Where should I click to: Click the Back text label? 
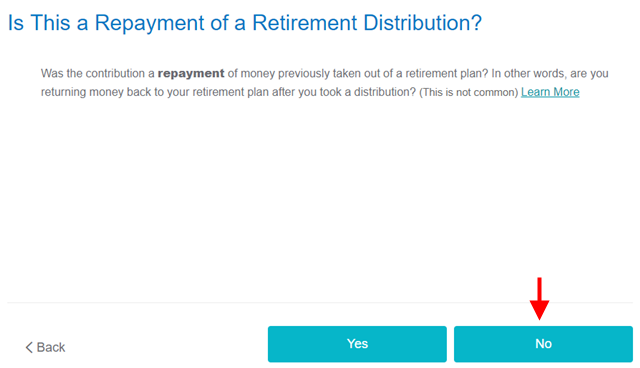[51, 347]
